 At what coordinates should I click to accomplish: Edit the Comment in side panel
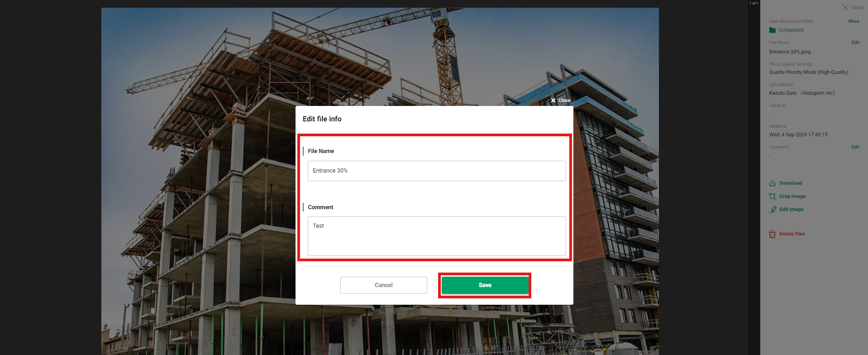[855, 147]
